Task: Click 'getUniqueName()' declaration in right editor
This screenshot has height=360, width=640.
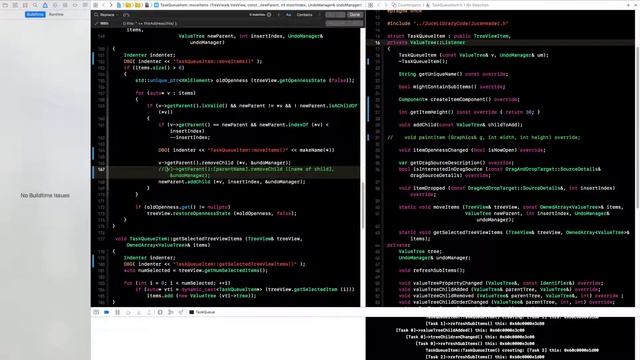Action: (440, 74)
